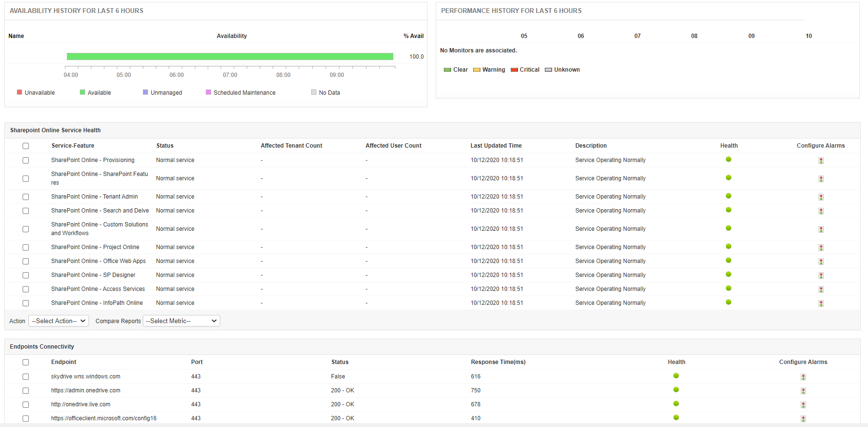Configure alarms for https://admin.onedrive.com endpoint
The image size is (868, 427).
[x=803, y=391]
